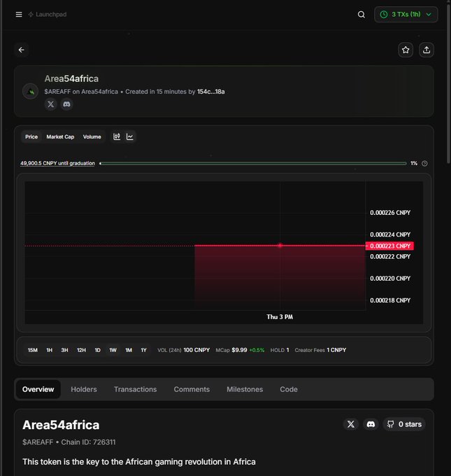Click the Thu 3 PM time axis label
The width and height of the screenshot is (451, 476).
pyautogui.click(x=280, y=317)
